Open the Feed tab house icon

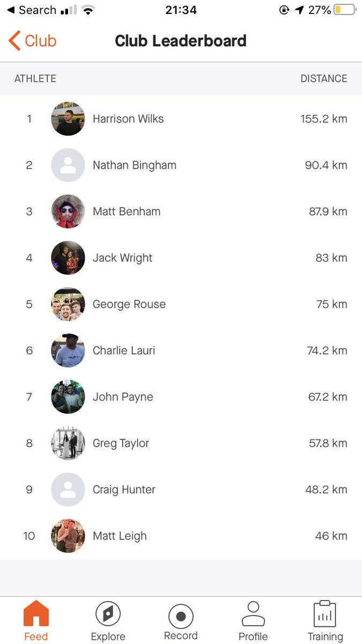(x=36, y=614)
